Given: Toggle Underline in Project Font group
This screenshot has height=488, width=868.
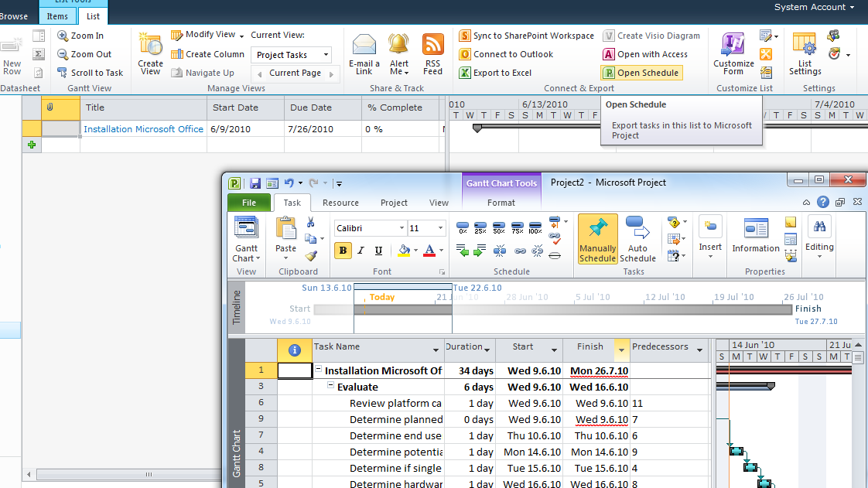Looking at the screenshot, I should (378, 251).
